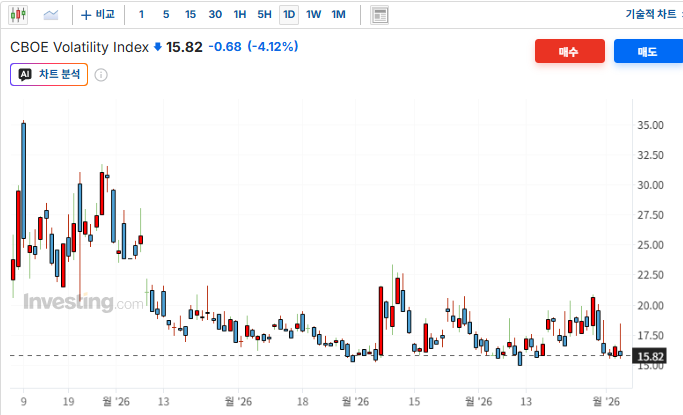Click the blue 매도 sell button

648,51
